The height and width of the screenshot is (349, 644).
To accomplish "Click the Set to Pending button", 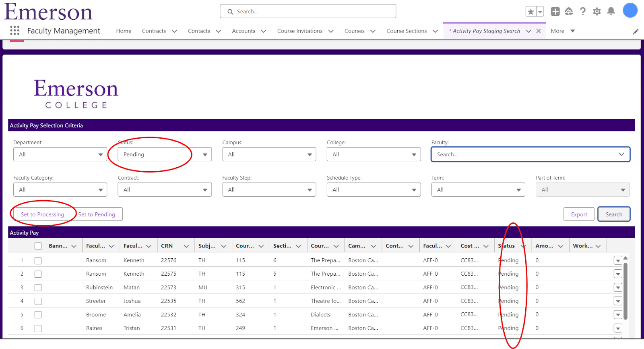I will [x=97, y=214].
